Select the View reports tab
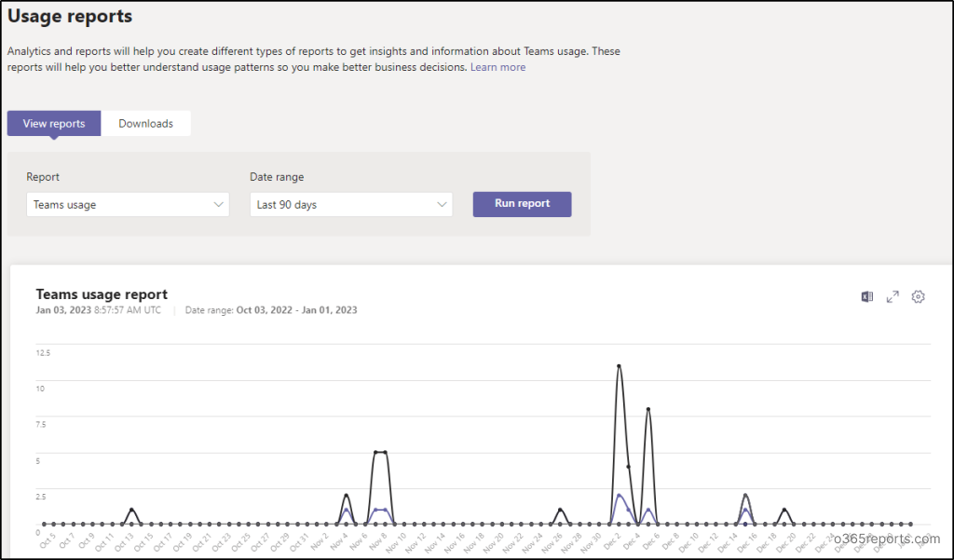This screenshot has width=954, height=560. click(53, 123)
